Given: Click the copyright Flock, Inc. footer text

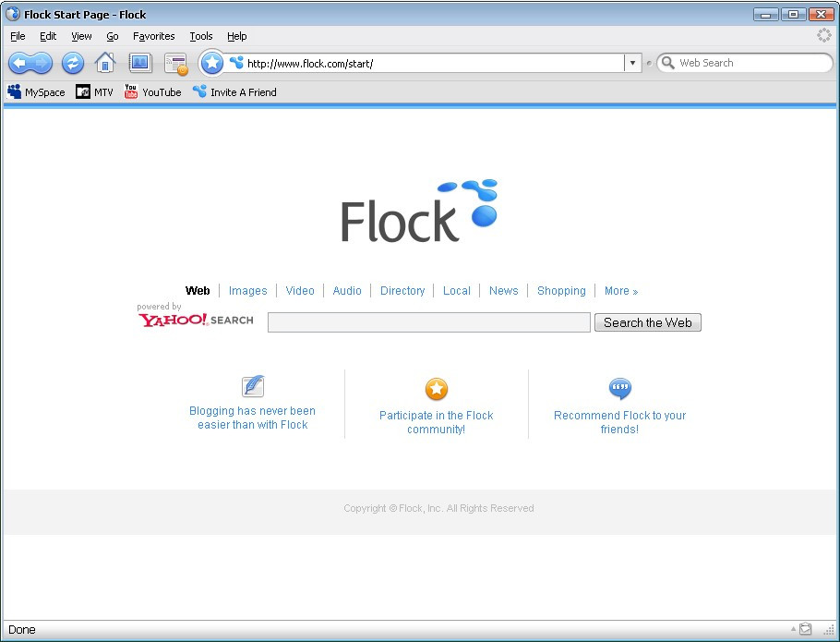Looking at the screenshot, I should point(438,508).
